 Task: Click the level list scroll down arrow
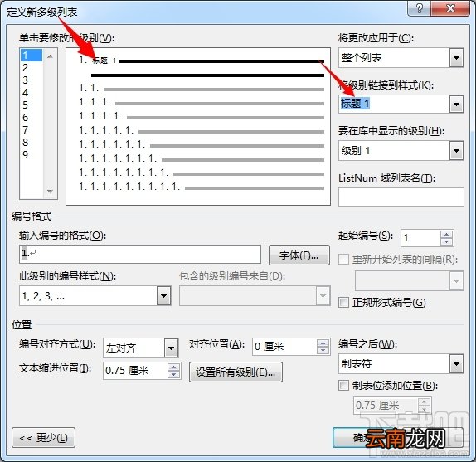pos(50,192)
